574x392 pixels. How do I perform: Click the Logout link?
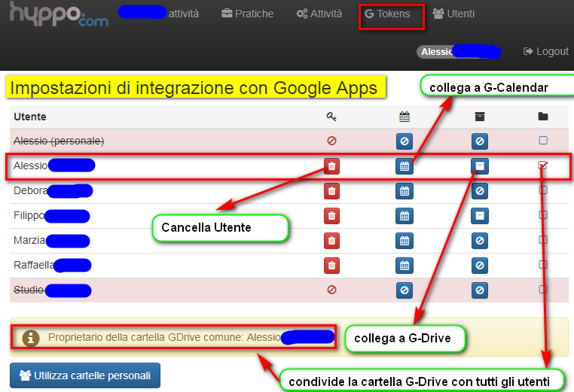546,52
